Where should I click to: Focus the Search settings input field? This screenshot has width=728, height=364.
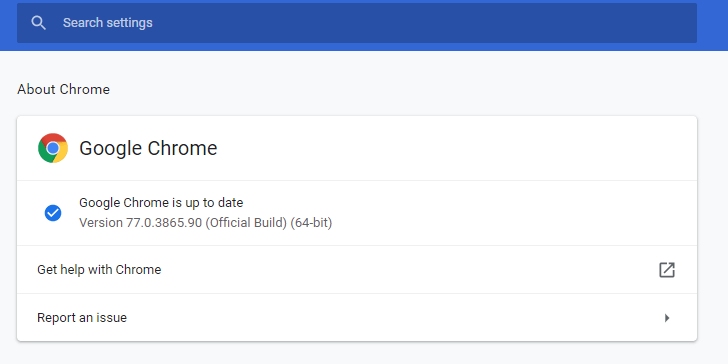tap(357, 23)
